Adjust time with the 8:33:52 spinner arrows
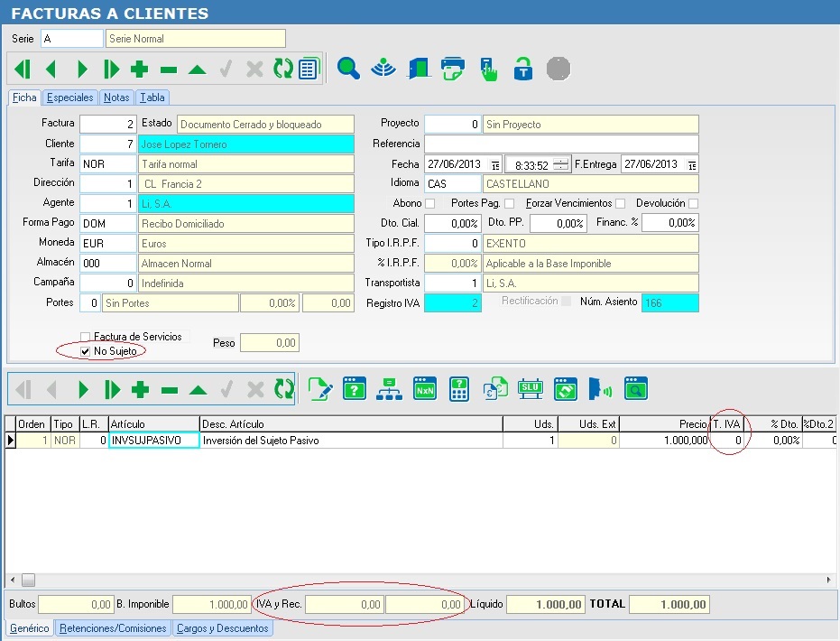 point(561,164)
